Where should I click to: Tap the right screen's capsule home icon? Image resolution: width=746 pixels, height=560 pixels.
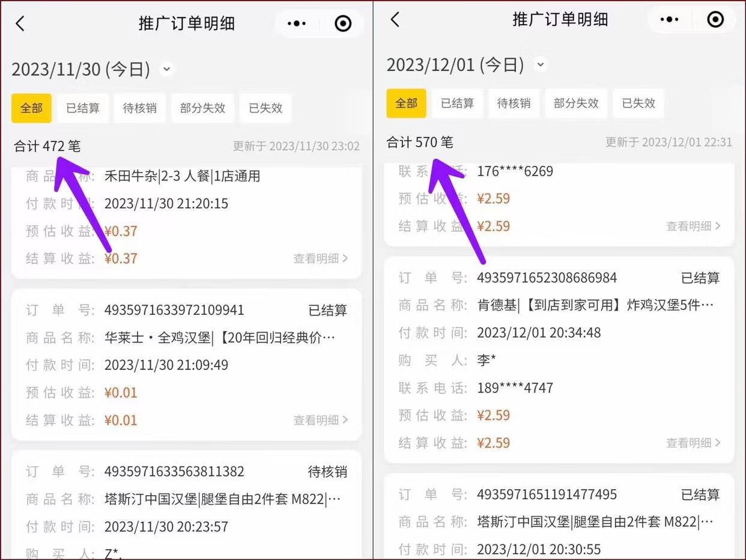pyautogui.click(x=715, y=19)
